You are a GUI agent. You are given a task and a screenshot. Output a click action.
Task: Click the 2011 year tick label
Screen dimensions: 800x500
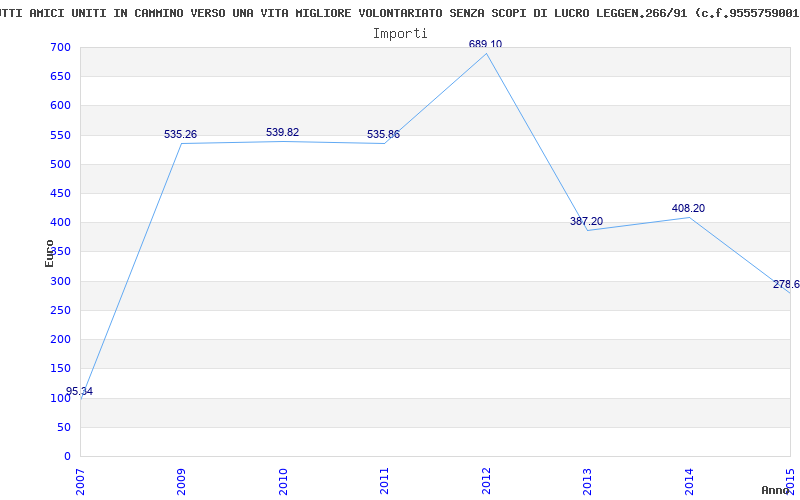coord(384,482)
